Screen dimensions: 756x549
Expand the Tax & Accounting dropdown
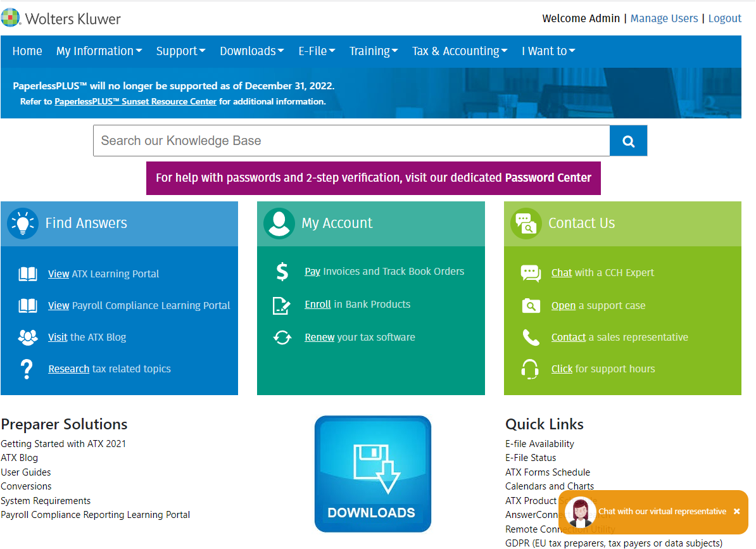pyautogui.click(x=460, y=51)
